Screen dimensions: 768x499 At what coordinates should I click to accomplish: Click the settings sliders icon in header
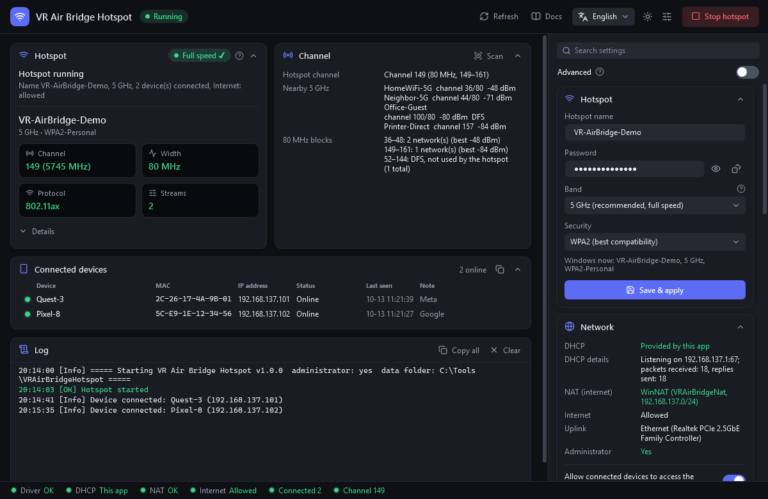pos(667,17)
